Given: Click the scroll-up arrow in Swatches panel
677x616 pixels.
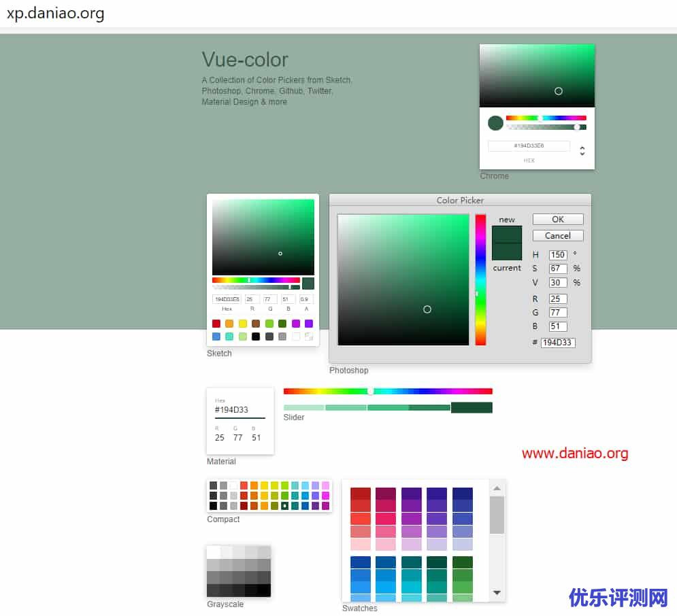Looking at the screenshot, I should pyautogui.click(x=497, y=488).
